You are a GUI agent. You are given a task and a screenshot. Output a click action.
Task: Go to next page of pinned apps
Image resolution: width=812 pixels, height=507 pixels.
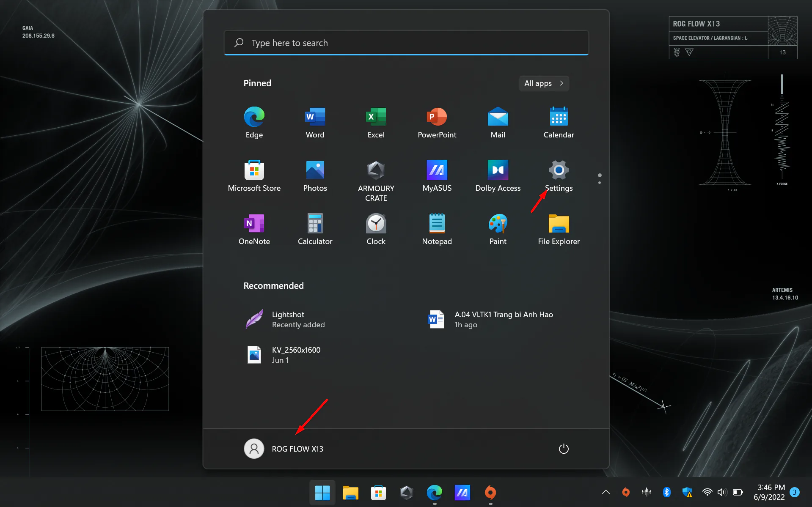600,183
